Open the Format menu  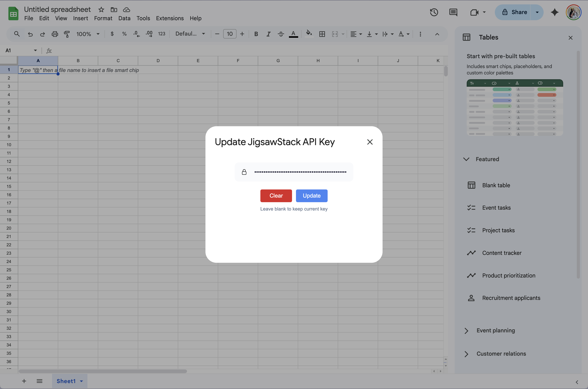coord(103,18)
